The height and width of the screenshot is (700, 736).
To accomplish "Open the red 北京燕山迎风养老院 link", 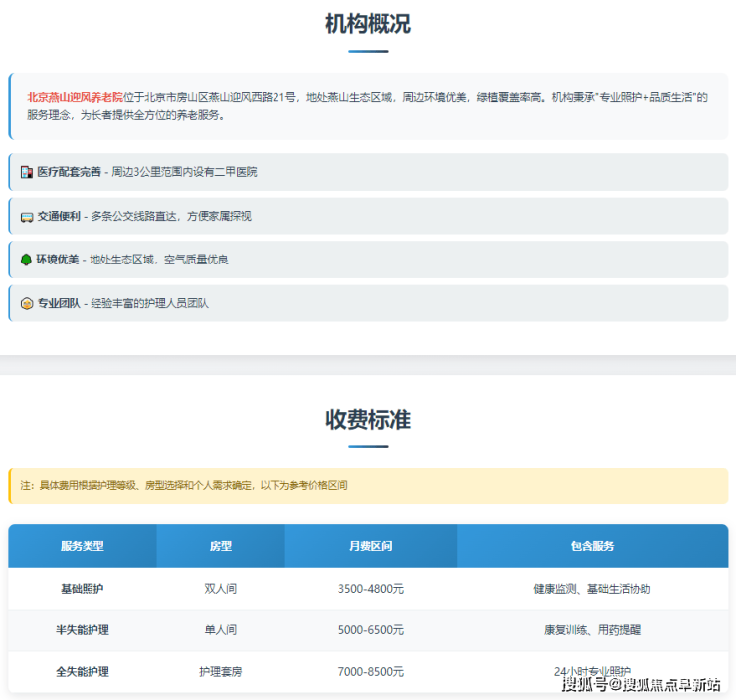I will (76, 98).
